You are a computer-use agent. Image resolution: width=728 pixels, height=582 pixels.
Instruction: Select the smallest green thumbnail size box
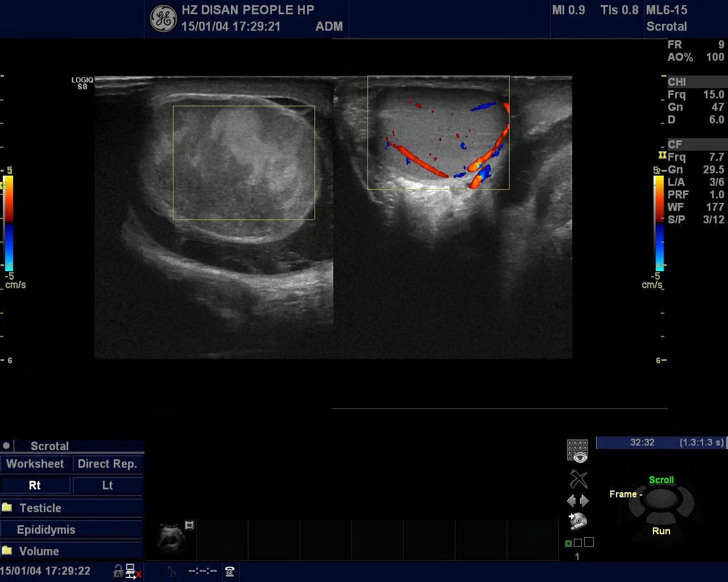(568, 543)
